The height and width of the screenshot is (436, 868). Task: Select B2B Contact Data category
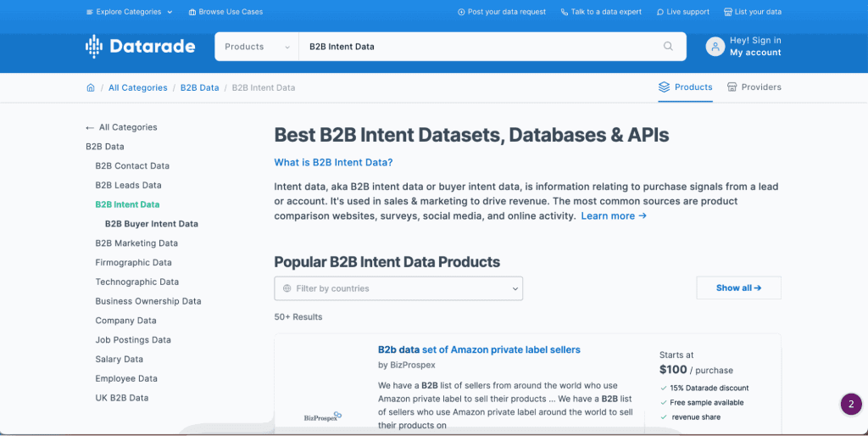(132, 166)
